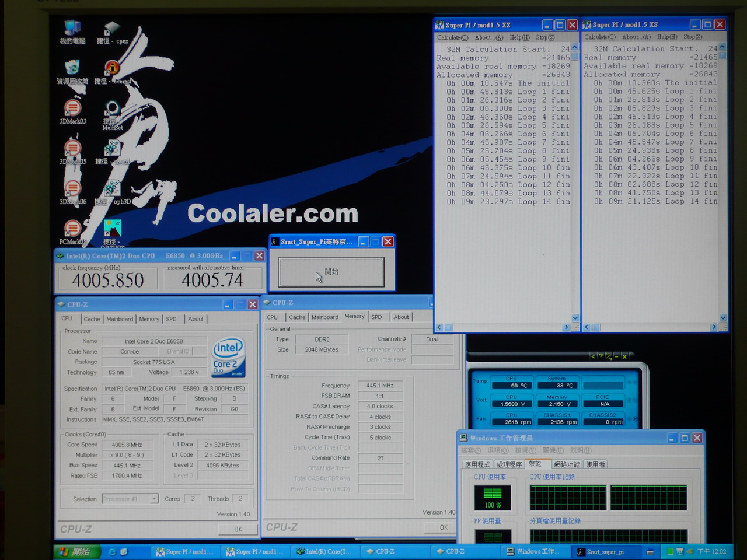This screenshot has height=560, width=747.
Task: Click the Volt row next arrow in hardware monitor
Action: (634, 400)
